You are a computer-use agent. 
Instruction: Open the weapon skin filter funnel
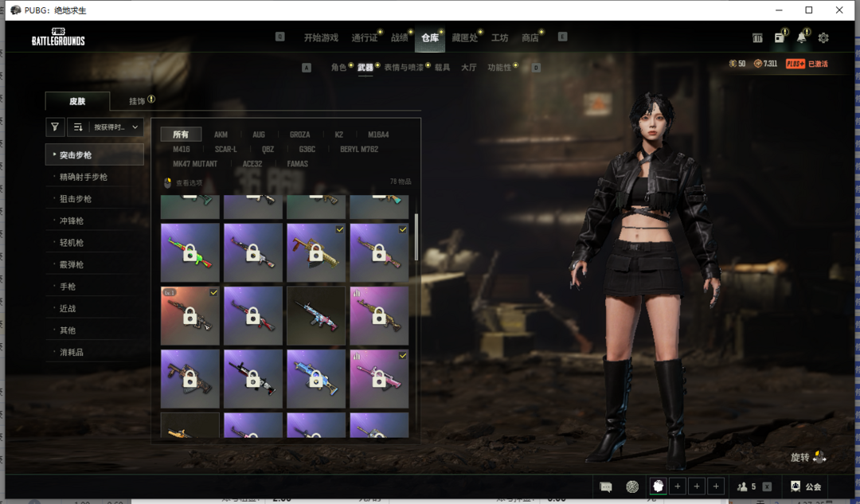point(55,127)
